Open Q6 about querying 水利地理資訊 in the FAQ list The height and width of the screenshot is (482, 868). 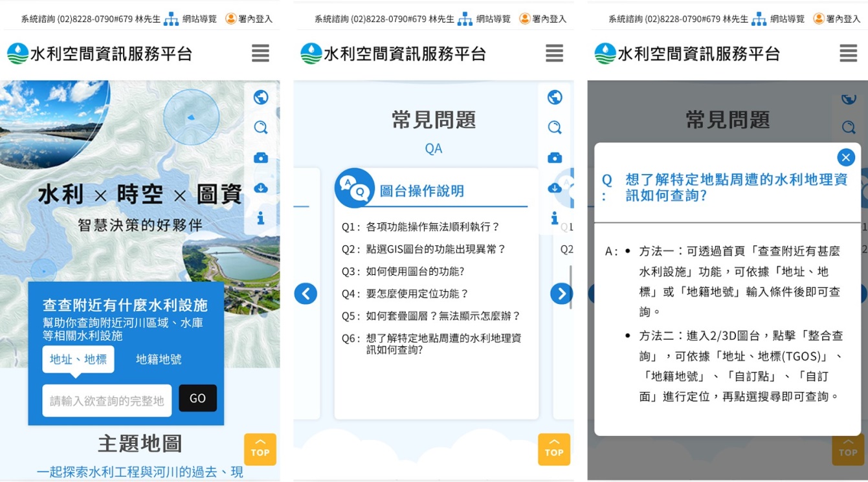click(x=443, y=344)
